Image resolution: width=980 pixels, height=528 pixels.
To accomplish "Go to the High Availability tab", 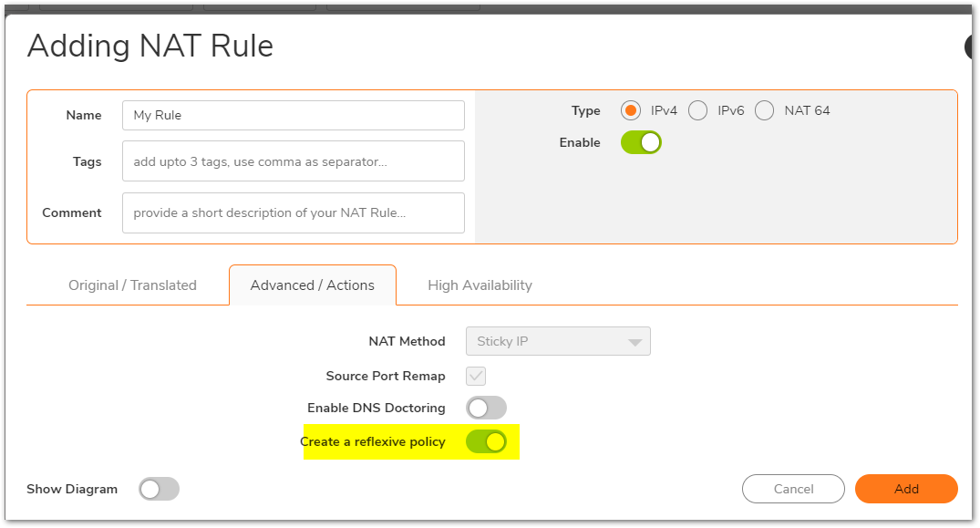I will (x=480, y=285).
